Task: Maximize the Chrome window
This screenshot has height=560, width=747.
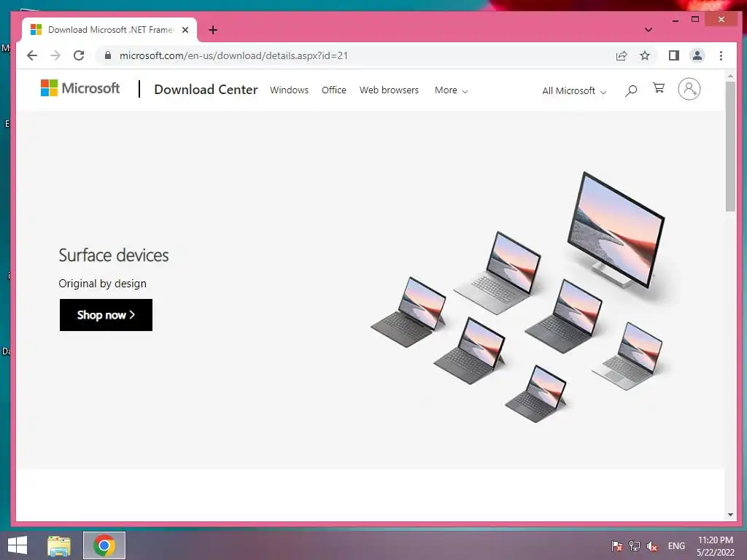Action: tap(695, 19)
